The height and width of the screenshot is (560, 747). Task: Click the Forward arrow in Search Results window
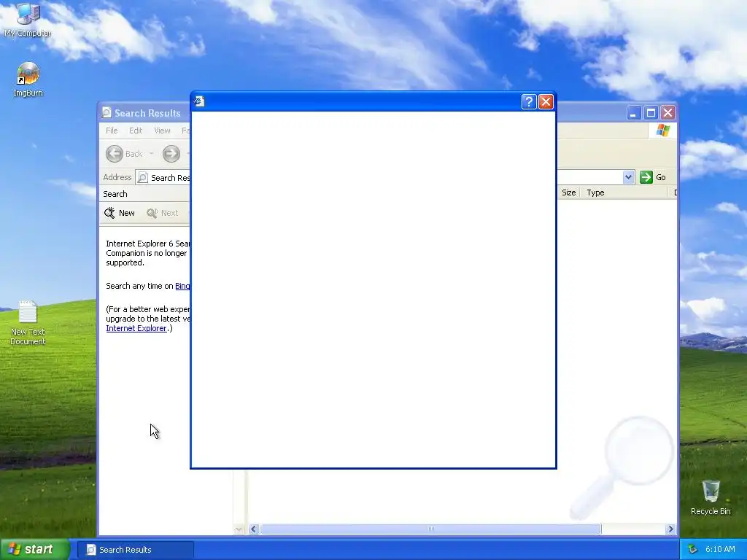click(x=171, y=153)
